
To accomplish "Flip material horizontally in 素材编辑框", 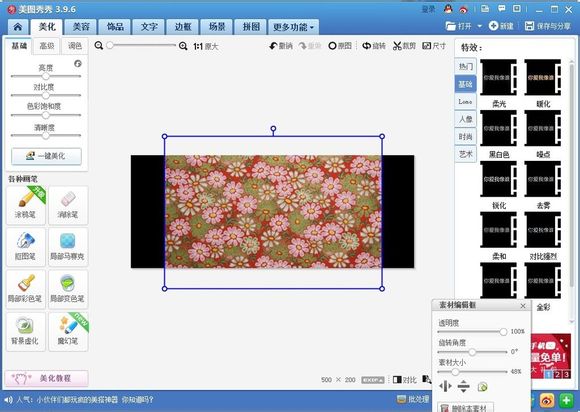I will click(445, 386).
